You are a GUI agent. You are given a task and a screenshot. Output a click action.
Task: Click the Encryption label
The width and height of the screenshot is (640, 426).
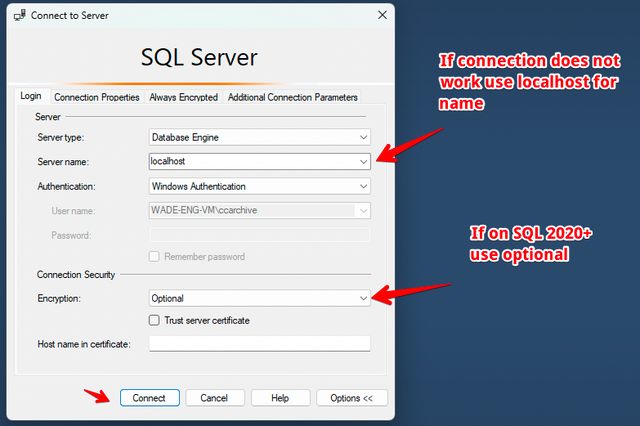coord(59,299)
